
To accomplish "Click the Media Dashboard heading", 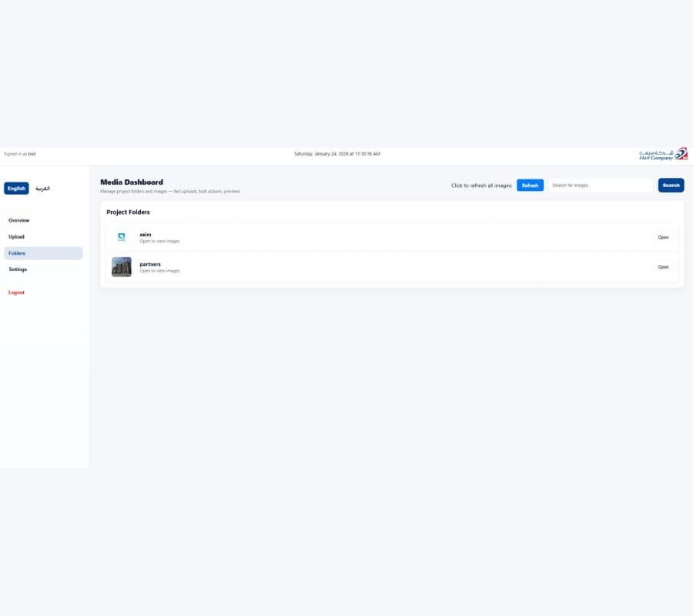I will pos(132,182).
